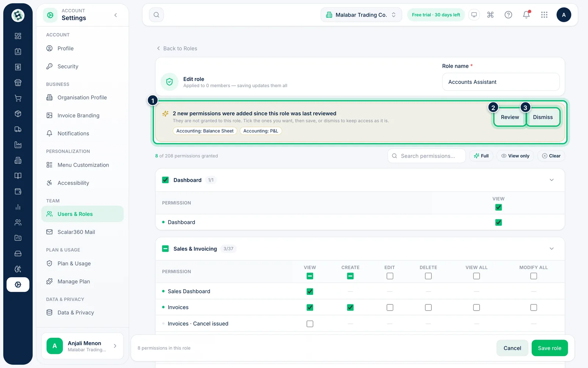Collapse the Settings sidebar with the chevron
588x368 pixels.
coord(116,15)
